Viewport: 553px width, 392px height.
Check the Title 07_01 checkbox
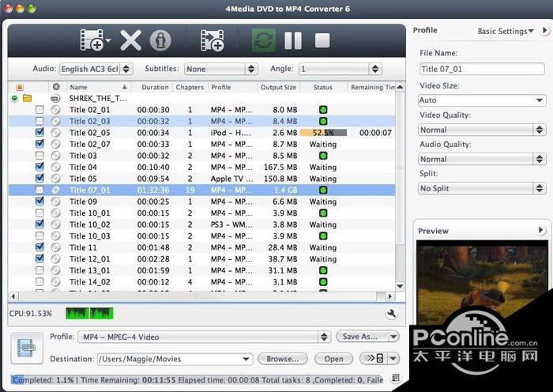coord(39,190)
